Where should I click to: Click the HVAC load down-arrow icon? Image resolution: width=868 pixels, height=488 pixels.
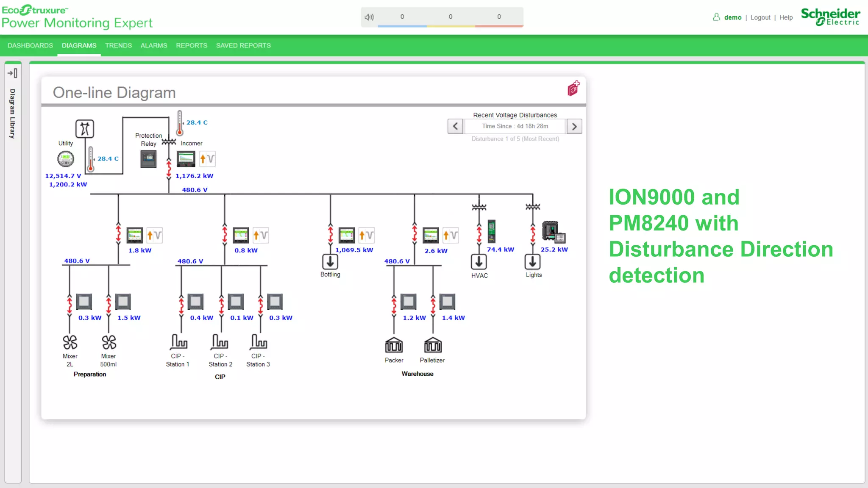[479, 262]
